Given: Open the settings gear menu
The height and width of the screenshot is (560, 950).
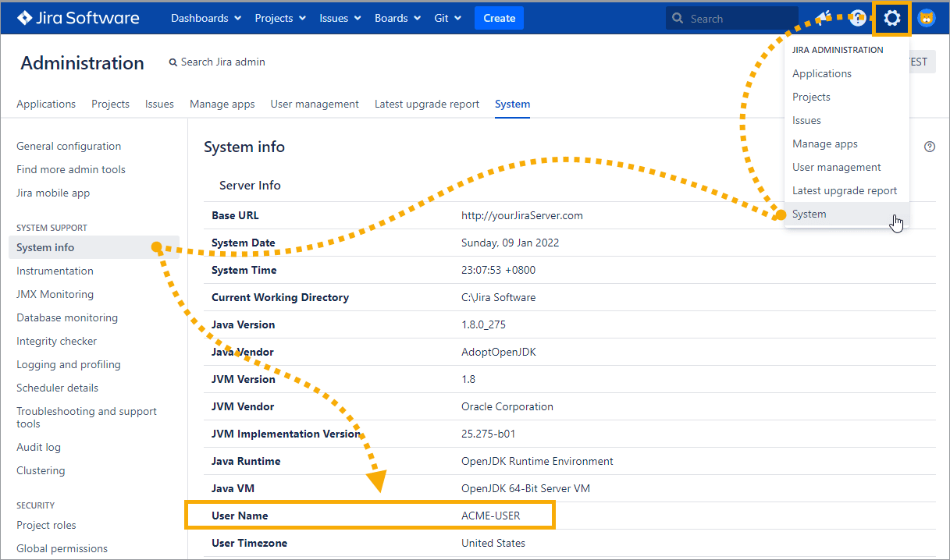Looking at the screenshot, I should [x=891, y=18].
